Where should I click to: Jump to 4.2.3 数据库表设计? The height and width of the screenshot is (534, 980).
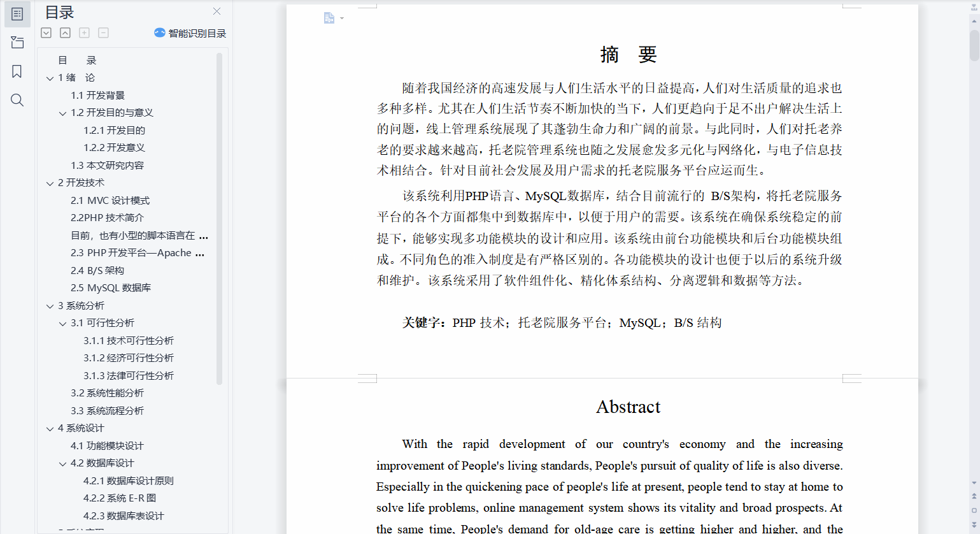124,516
